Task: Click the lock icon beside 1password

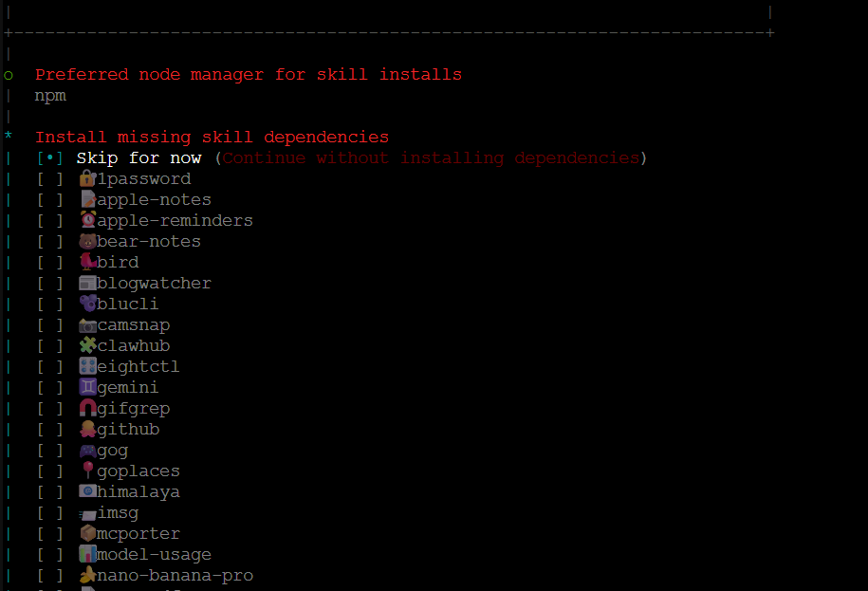Action: [x=87, y=178]
